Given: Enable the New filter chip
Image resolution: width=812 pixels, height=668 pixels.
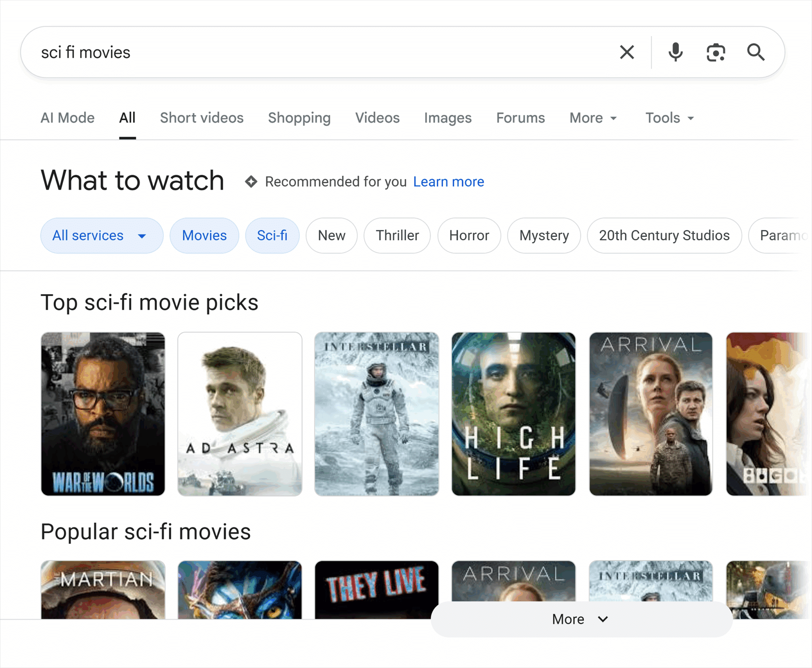Looking at the screenshot, I should 331,236.
